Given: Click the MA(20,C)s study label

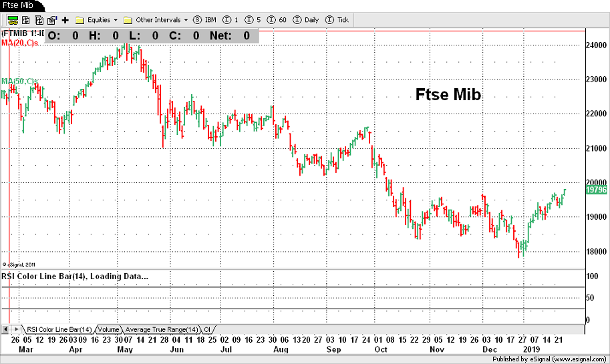Looking at the screenshot, I should (20, 43).
